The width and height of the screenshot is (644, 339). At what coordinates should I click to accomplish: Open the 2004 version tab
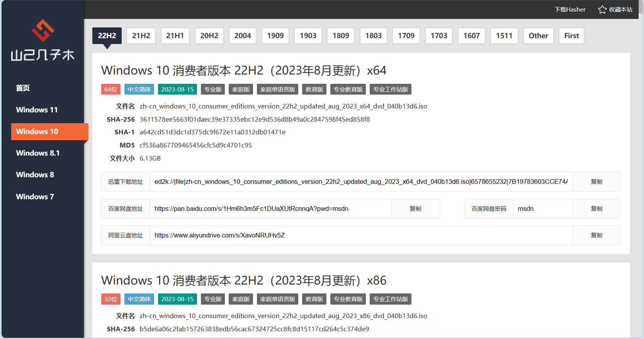click(x=243, y=36)
